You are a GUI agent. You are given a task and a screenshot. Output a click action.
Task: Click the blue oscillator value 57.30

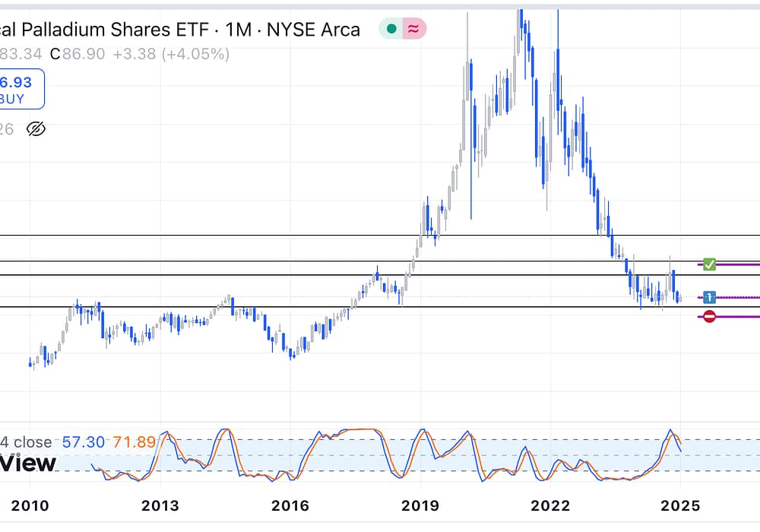82,442
